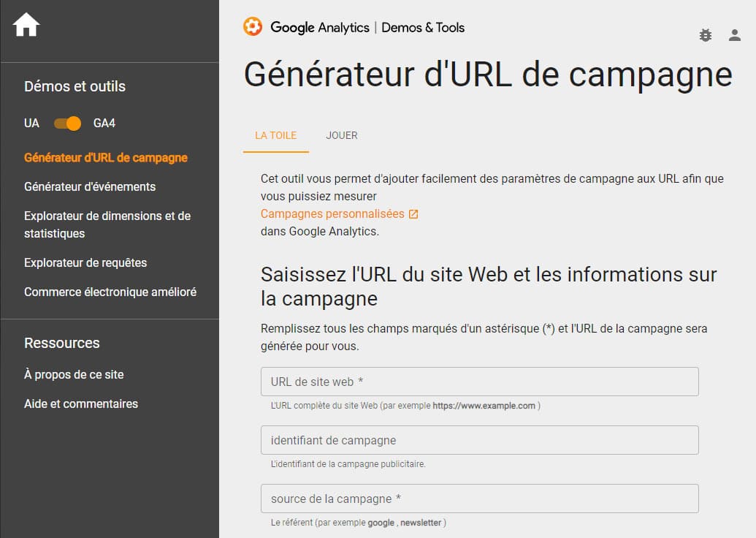
Task: Switch to the LA TOILE tab
Action: [x=275, y=135]
